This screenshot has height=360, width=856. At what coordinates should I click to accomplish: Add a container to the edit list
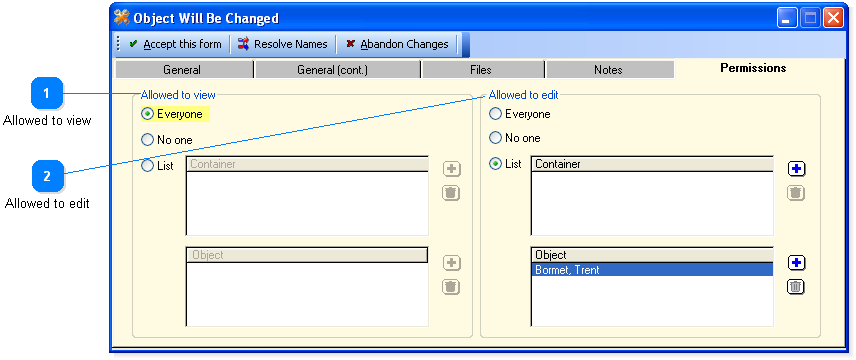coord(796,169)
